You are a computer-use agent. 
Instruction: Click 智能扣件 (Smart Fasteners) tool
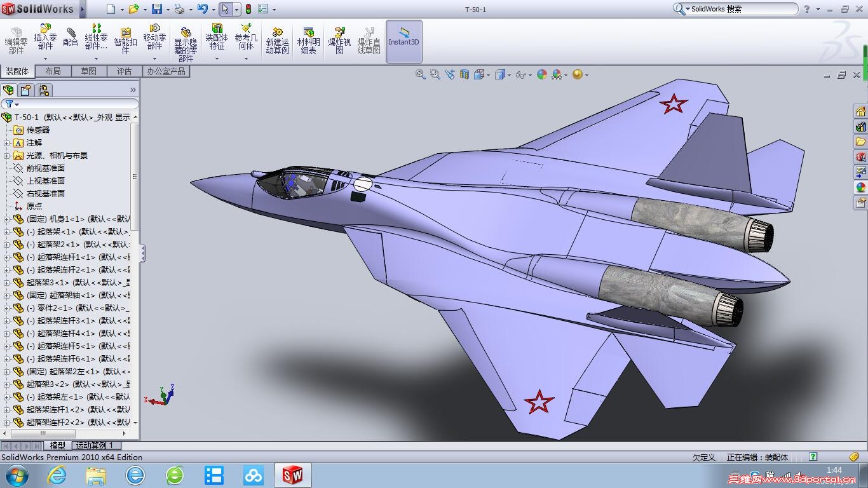coord(125,39)
